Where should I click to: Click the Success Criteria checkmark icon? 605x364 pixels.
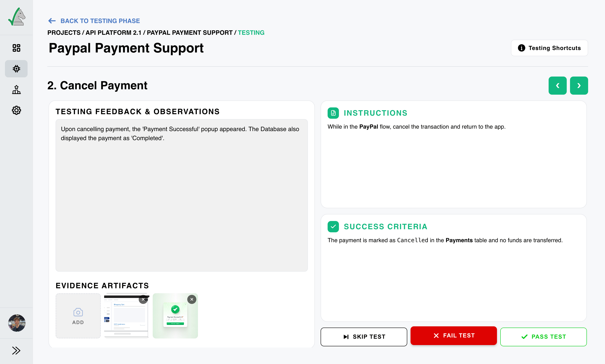[333, 227]
